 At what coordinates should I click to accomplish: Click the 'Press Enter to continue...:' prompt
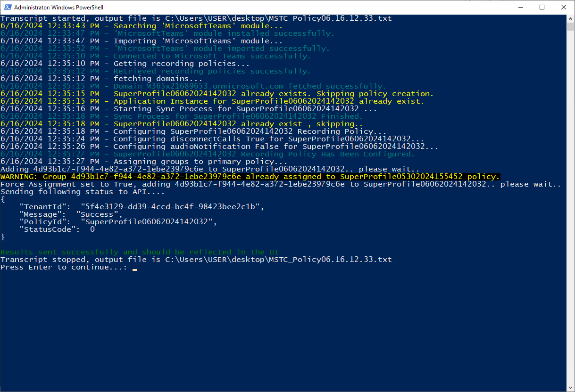pyautogui.click(x=64, y=267)
